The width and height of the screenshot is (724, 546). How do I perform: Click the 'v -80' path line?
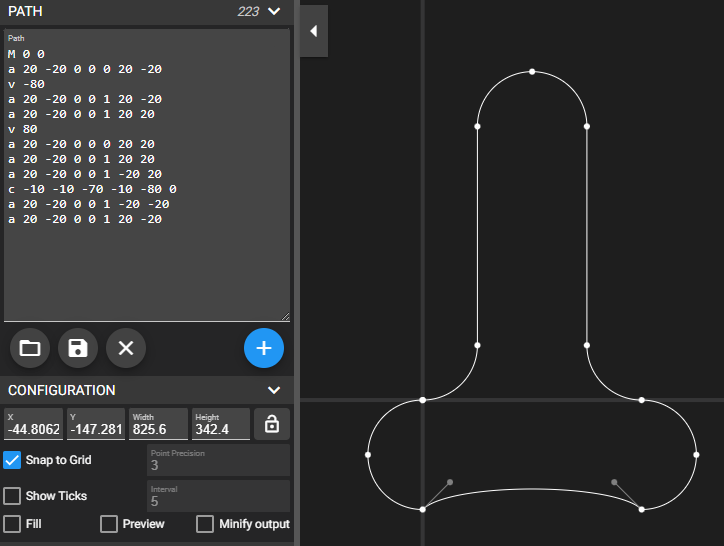26,84
